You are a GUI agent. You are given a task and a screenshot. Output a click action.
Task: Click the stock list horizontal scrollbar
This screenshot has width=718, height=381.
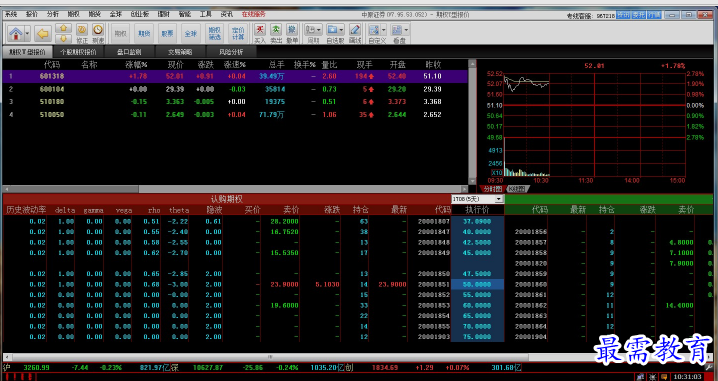[x=235, y=189]
